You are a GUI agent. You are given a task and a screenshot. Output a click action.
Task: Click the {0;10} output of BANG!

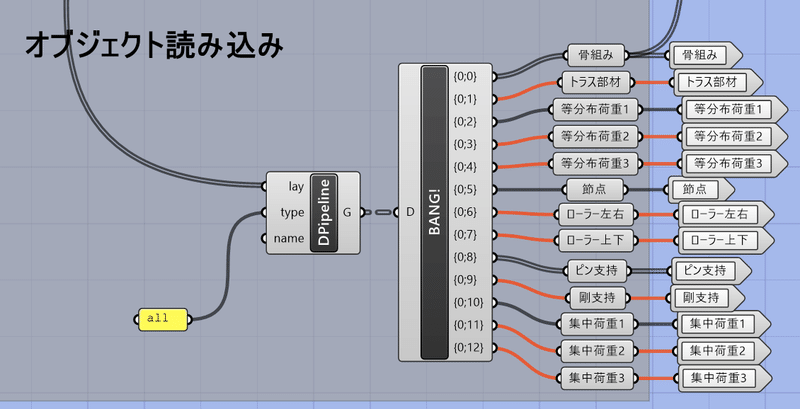(468, 302)
